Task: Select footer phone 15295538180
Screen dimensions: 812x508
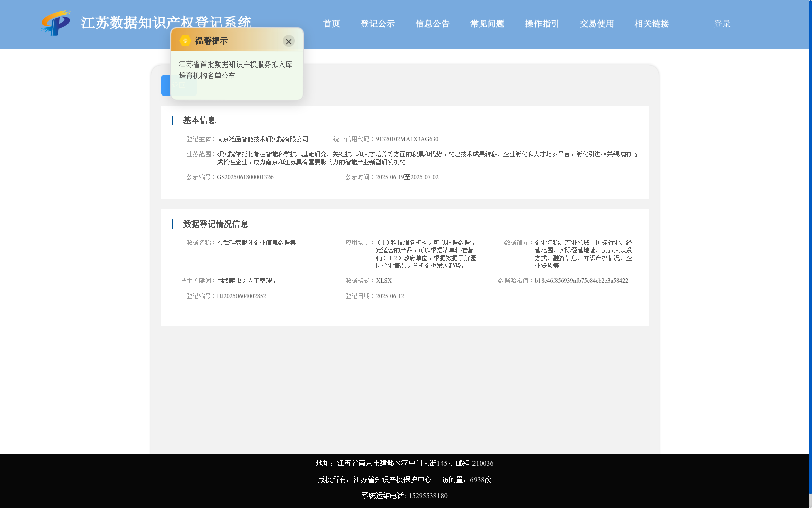Action: (x=428, y=496)
